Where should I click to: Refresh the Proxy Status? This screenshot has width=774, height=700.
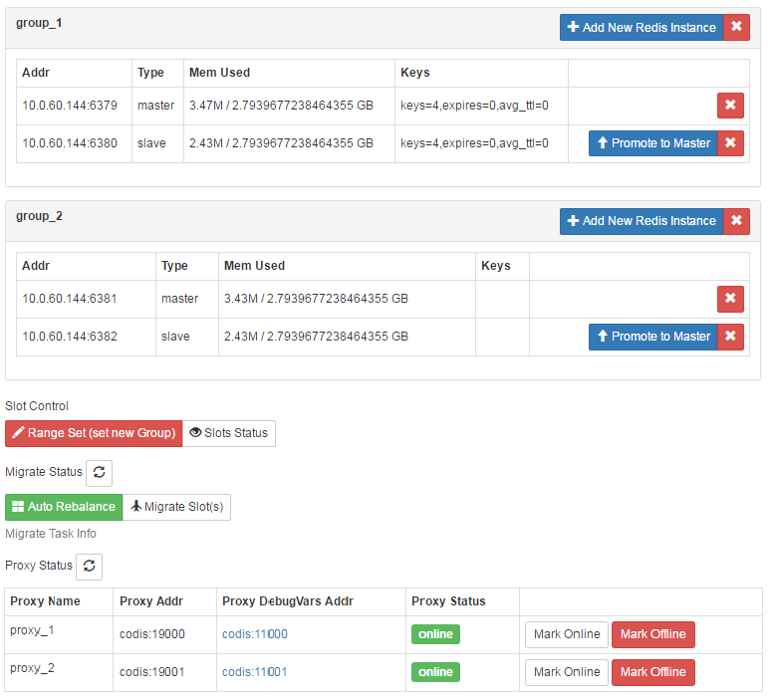tap(90, 566)
